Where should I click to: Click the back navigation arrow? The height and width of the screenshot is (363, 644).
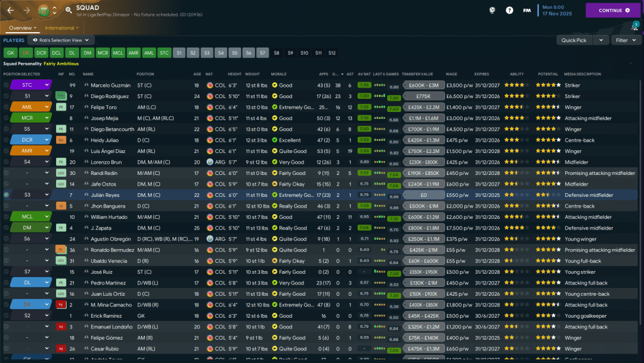point(11,10)
